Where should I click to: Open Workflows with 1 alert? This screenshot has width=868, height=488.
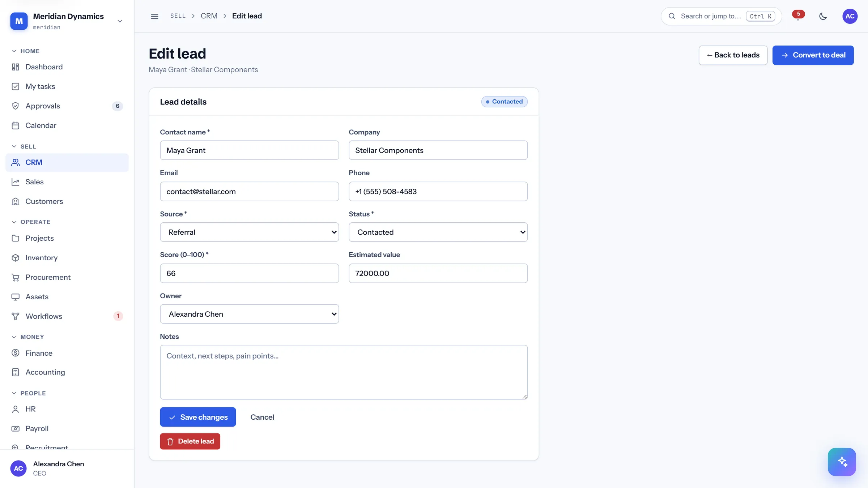(67, 316)
